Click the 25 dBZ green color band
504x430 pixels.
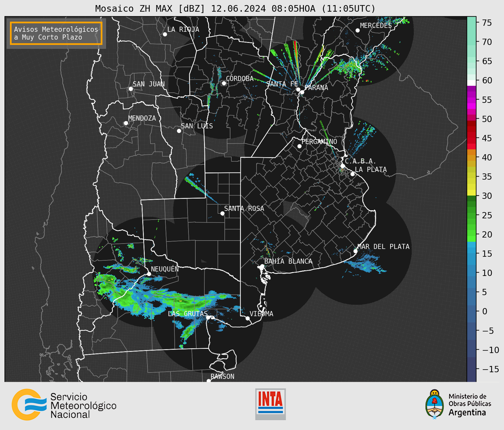471,215
